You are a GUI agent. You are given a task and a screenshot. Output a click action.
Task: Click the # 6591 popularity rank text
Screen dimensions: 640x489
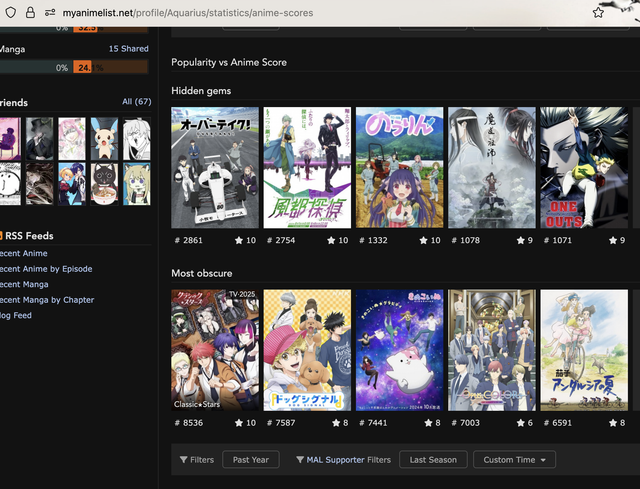click(558, 422)
